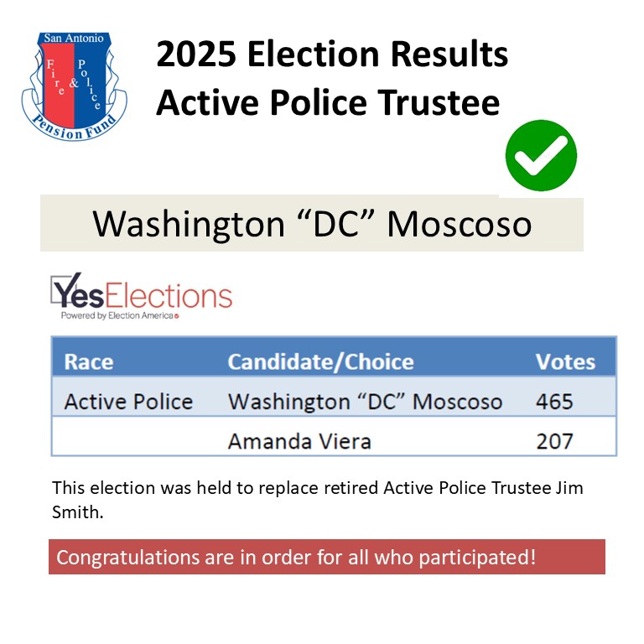The width and height of the screenshot is (644, 644).
Task: Click the 207 votes cell
Action: [x=554, y=442]
